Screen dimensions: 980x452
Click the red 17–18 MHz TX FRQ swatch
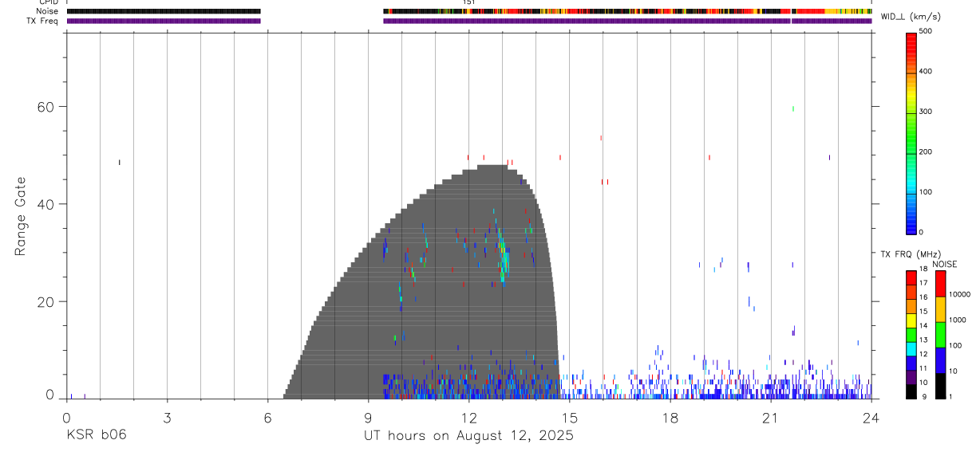point(911,277)
